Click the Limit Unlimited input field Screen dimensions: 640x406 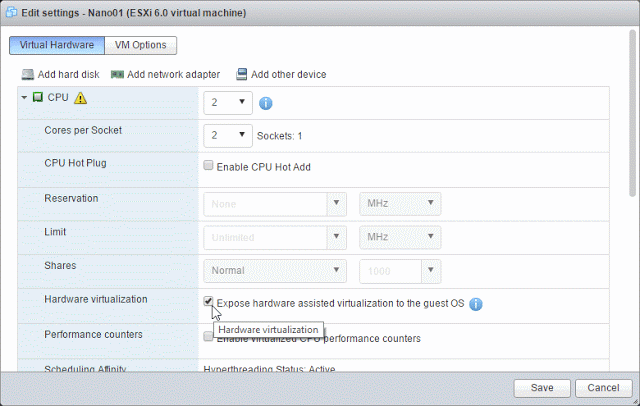point(265,237)
